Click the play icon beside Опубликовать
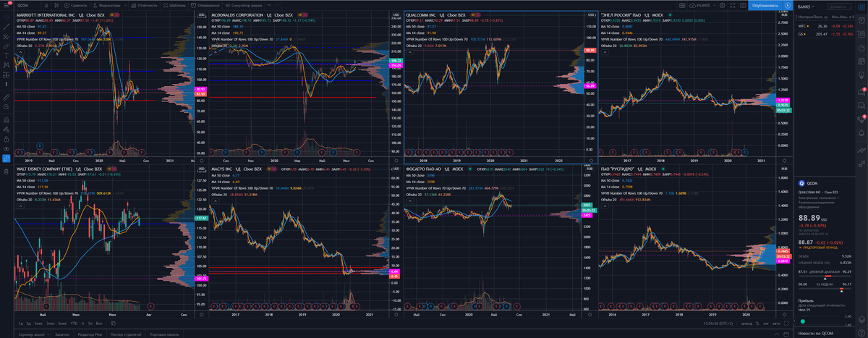The image size is (868, 338). coord(788,6)
